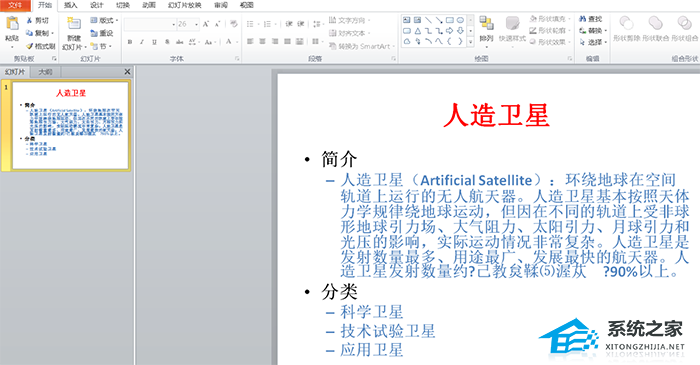Click the Clear Formatting eraser icon
This screenshot has height=365, width=700.
coord(233,24)
